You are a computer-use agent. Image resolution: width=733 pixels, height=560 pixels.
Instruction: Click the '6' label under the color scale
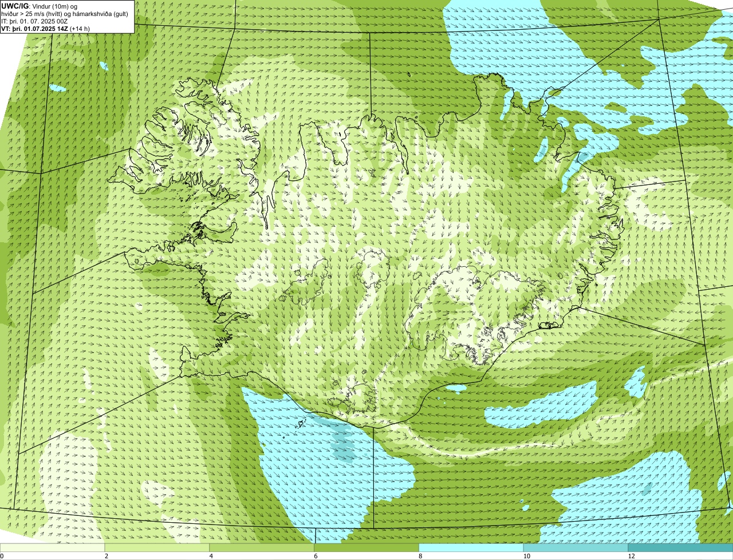click(x=316, y=556)
